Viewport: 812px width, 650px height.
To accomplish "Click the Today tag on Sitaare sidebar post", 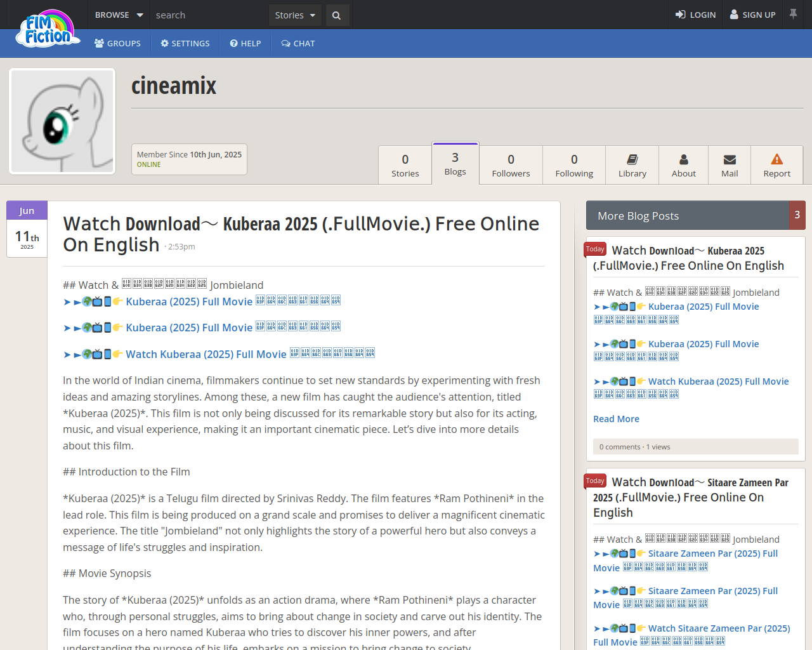I will coord(595,481).
